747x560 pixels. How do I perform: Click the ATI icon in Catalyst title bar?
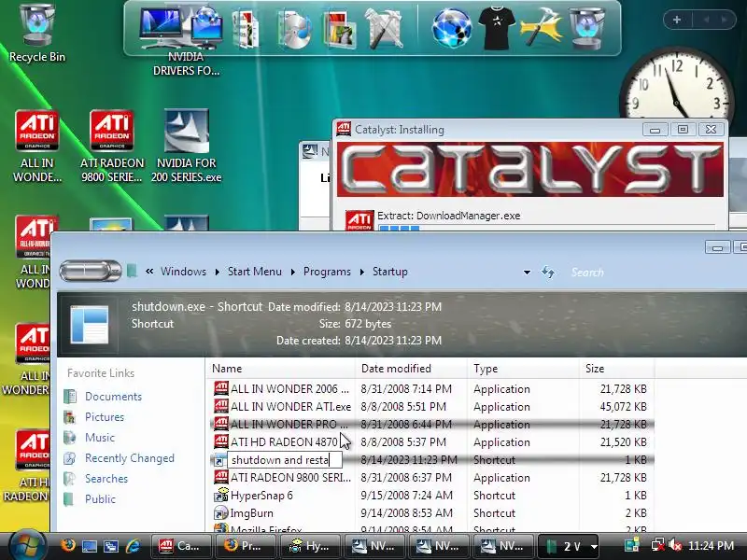click(344, 129)
